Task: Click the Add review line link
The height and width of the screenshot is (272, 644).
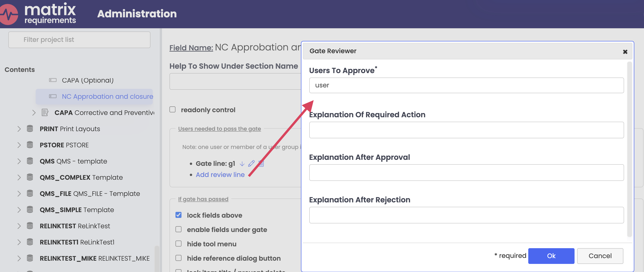Action: [x=220, y=175]
